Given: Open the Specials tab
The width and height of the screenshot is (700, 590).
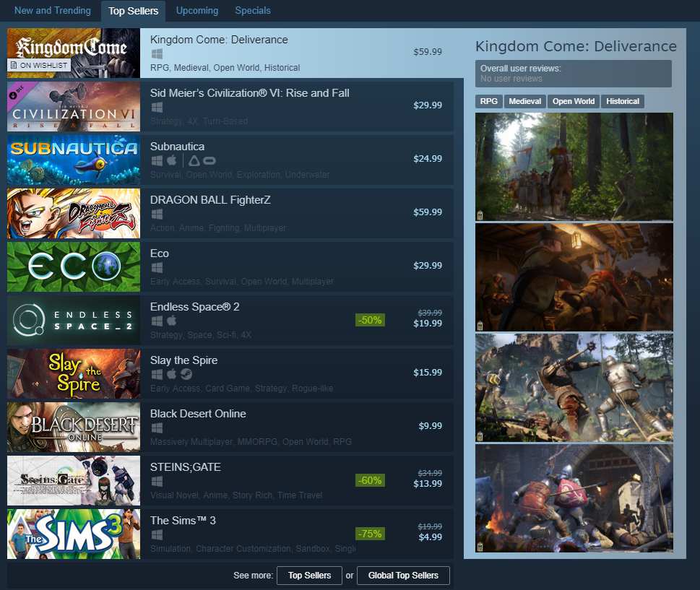Looking at the screenshot, I should 253,10.
